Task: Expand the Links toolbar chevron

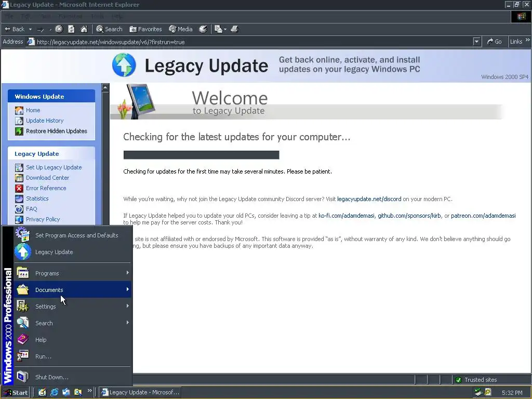Action: point(528,40)
